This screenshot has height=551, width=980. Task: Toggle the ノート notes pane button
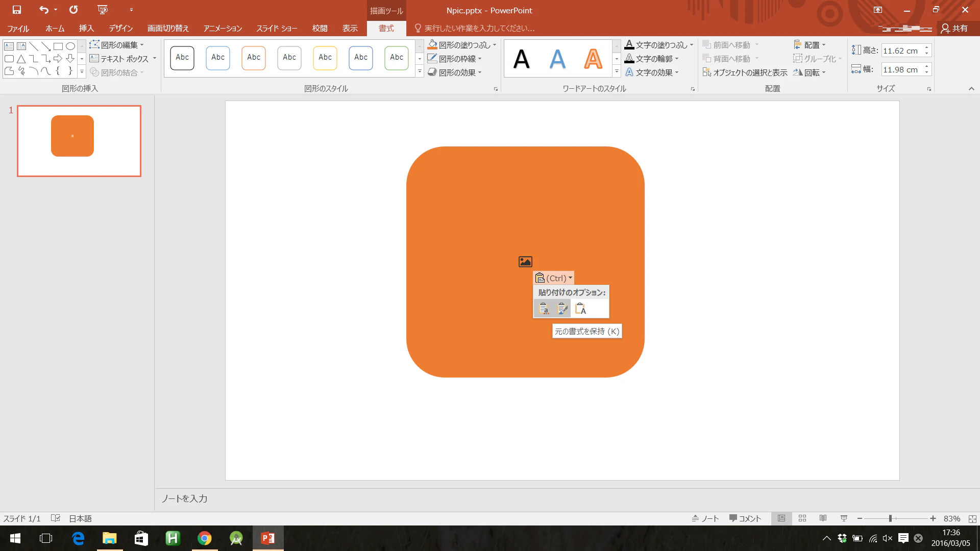point(705,518)
